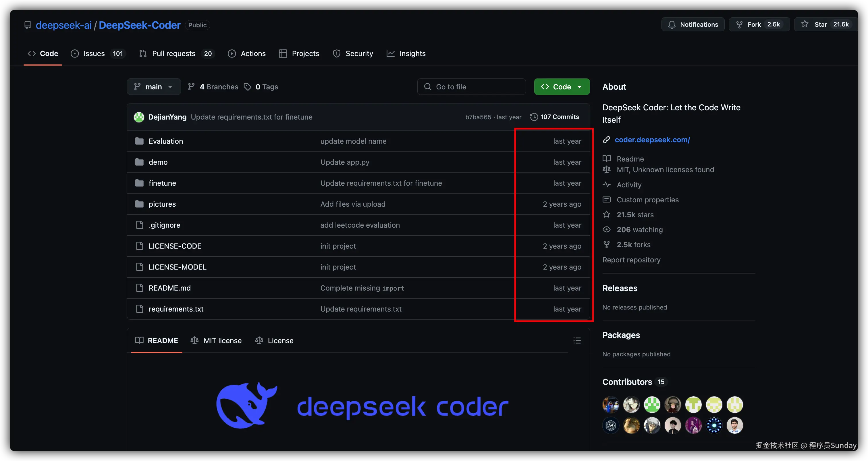Fork the repository
868x461 pixels.
click(759, 24)
